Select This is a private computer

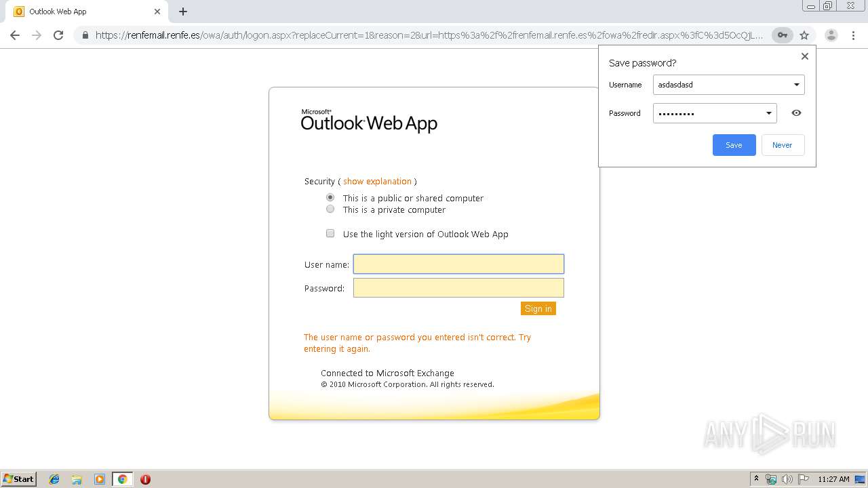point(330,209)
